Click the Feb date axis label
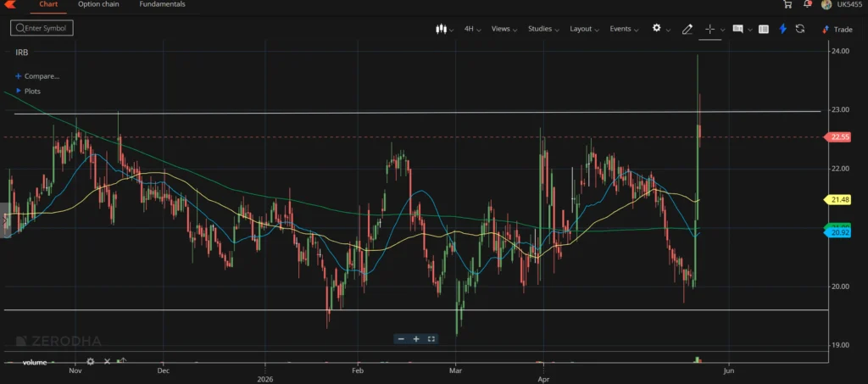 (358, 370)
